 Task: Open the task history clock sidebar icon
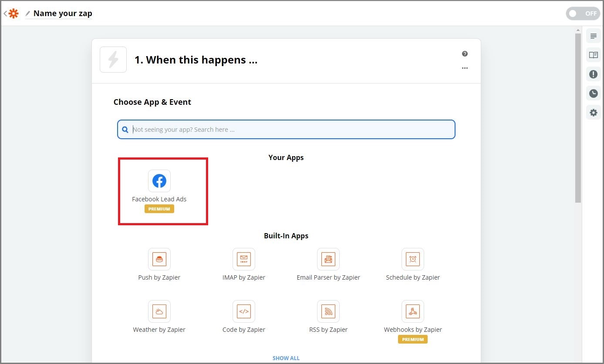[x=593, y=94]
